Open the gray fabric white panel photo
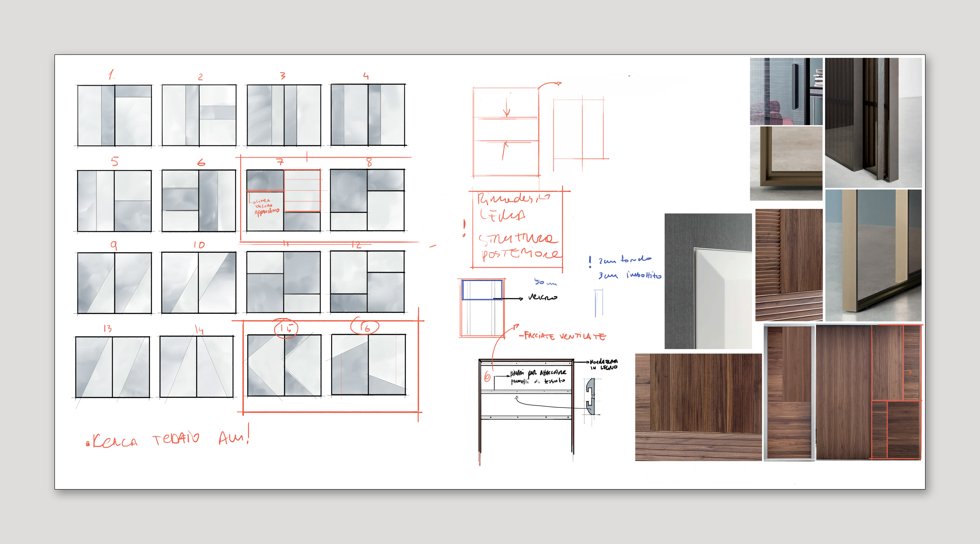 pyautogui.click(x=708, y=281)
